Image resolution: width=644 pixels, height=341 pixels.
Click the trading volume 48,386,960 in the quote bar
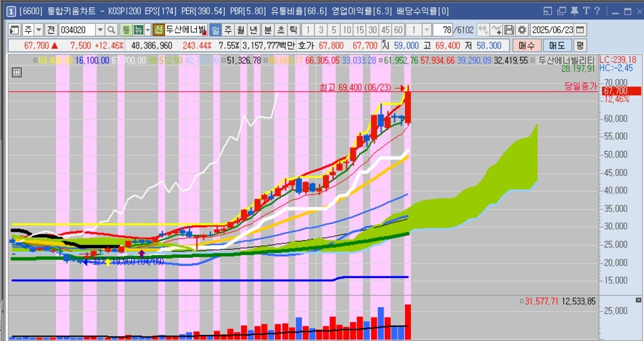point(152,46)
